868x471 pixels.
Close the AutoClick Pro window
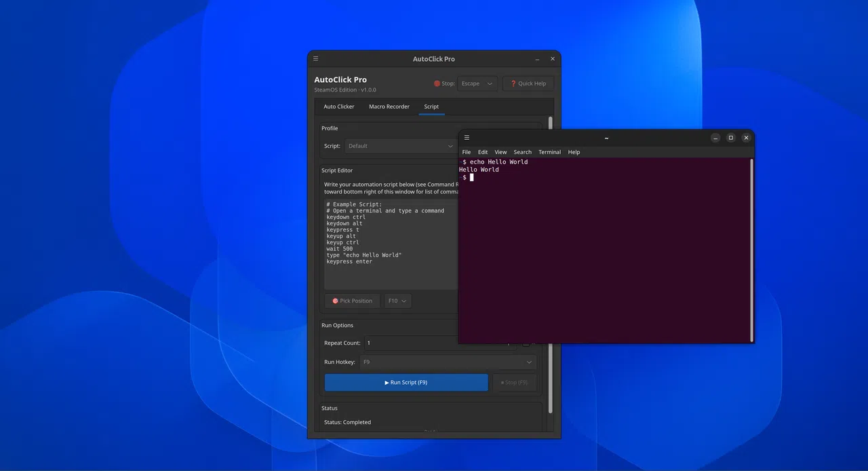(553, 59)
